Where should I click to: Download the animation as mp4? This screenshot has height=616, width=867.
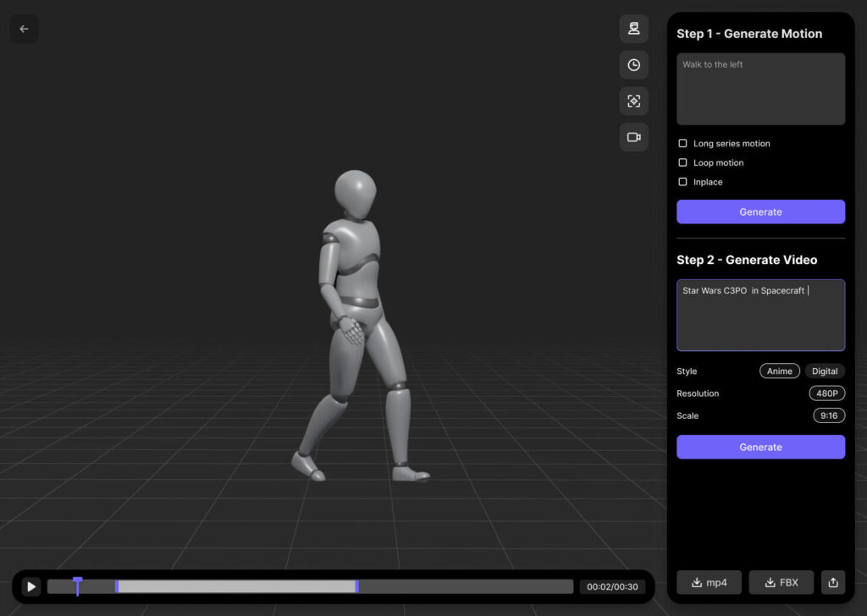tap(709, 582)
